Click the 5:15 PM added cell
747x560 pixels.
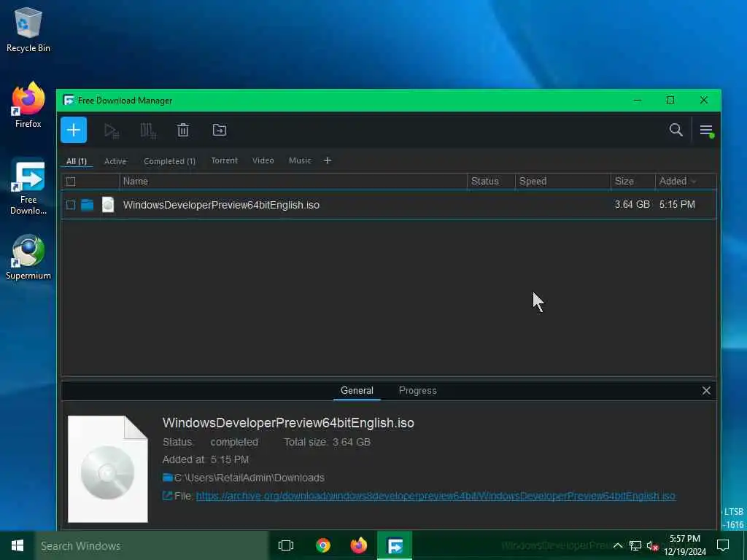[x=677, y=204]
